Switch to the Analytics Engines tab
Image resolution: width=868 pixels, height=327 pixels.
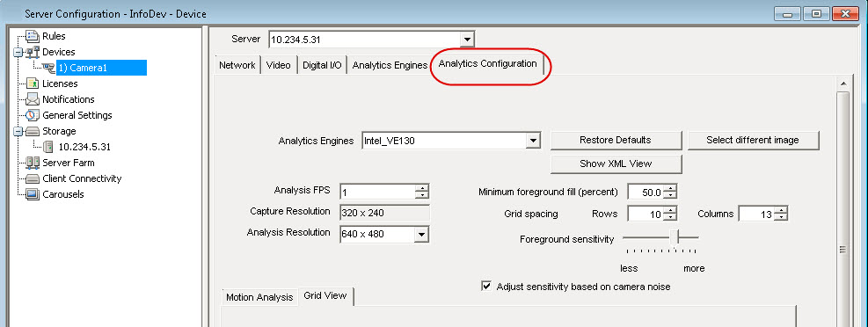point(390,65)
